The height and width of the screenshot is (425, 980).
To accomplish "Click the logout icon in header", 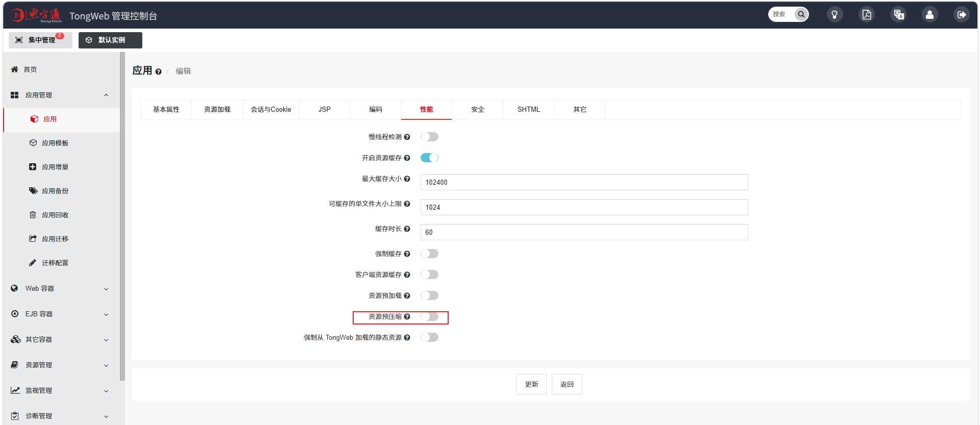I will (x=962, y=15).
